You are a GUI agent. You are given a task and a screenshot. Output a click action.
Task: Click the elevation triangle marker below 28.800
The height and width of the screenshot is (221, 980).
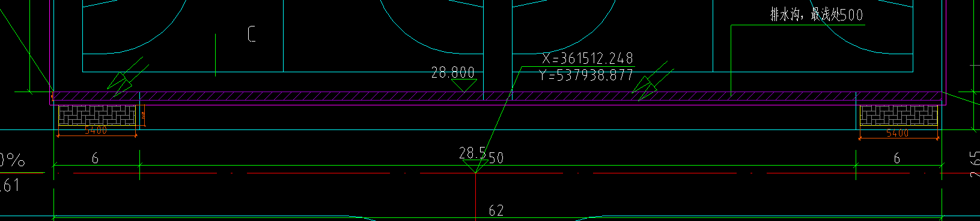pyautogui.click(x=464, y=86)
